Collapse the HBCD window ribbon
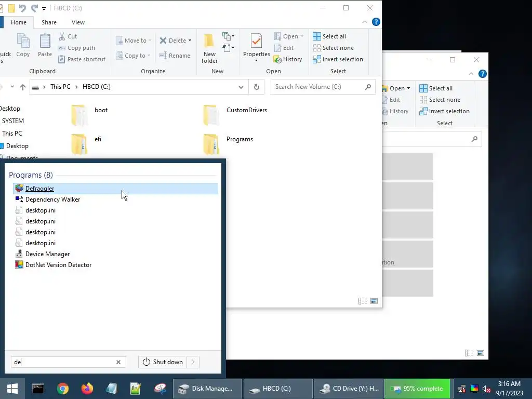The height and width of the screenshot is (399, 532). (x=364, y=22)
